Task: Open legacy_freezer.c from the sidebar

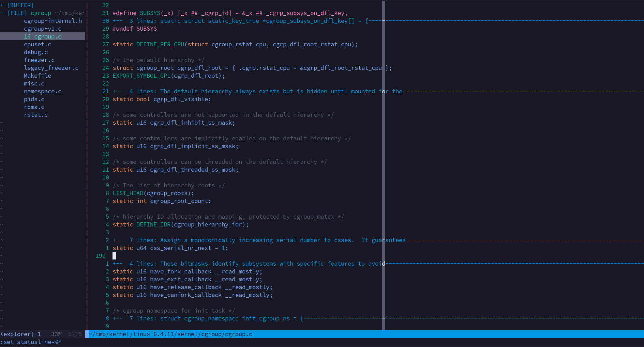Action: 51,67
